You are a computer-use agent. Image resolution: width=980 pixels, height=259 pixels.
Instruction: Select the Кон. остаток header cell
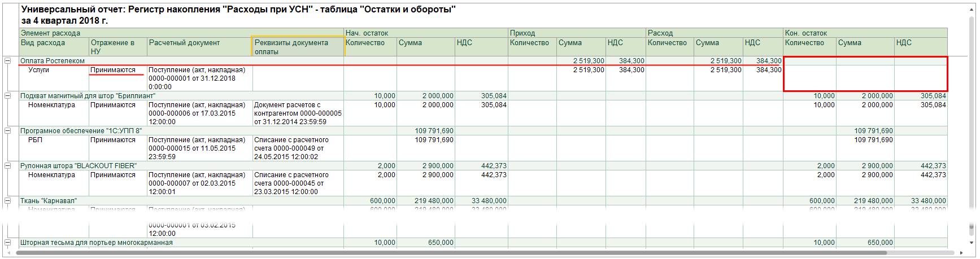click(865, 33)
